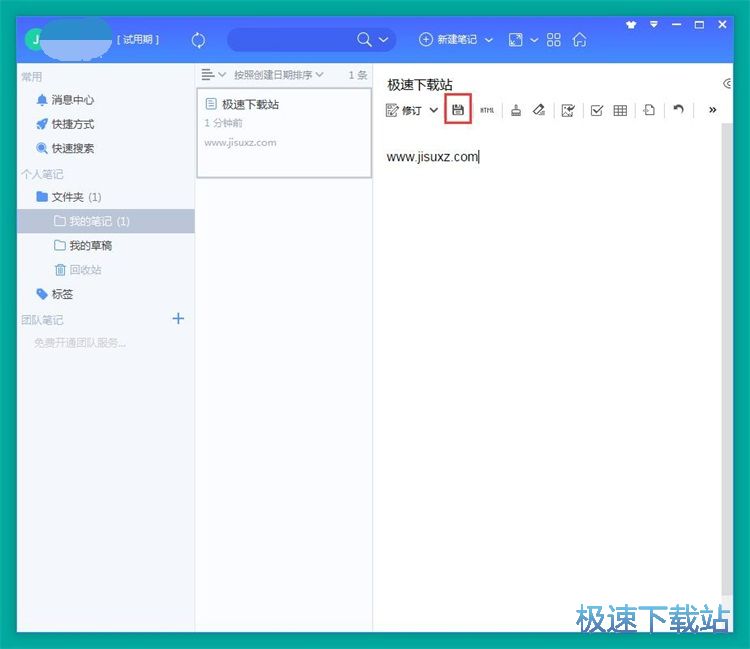Click the 修订 revision button
The image size is (750, 649).
pos(403,110)
